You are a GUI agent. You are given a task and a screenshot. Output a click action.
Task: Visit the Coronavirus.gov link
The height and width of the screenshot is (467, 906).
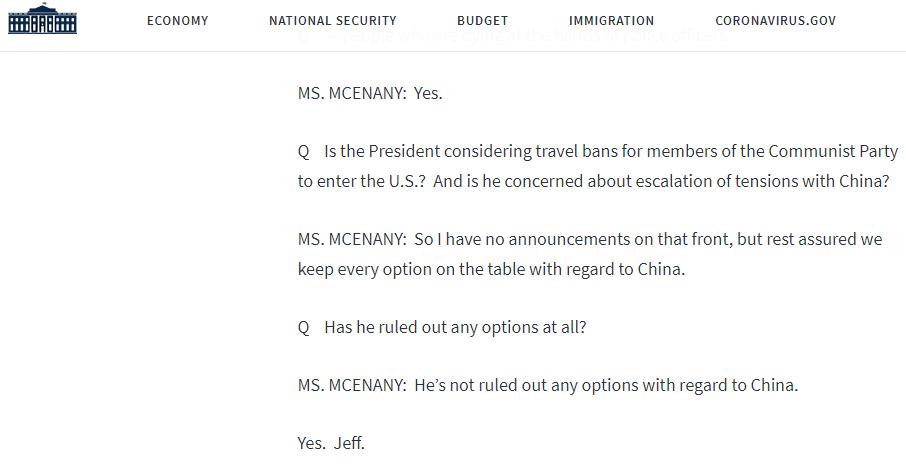click(x=775, y=21)
